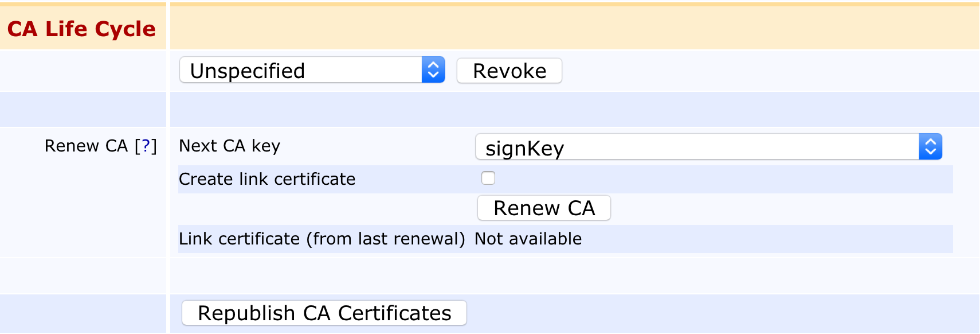
Task: Open the Unspecified revocation reason dropdown
Action: click(312, 71)
